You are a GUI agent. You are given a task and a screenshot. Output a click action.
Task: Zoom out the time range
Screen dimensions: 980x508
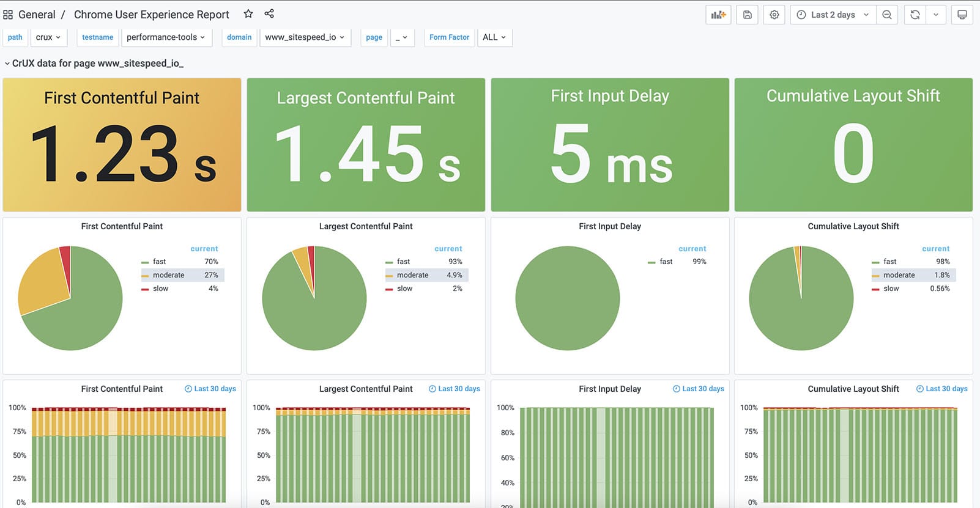click(887, 15)
